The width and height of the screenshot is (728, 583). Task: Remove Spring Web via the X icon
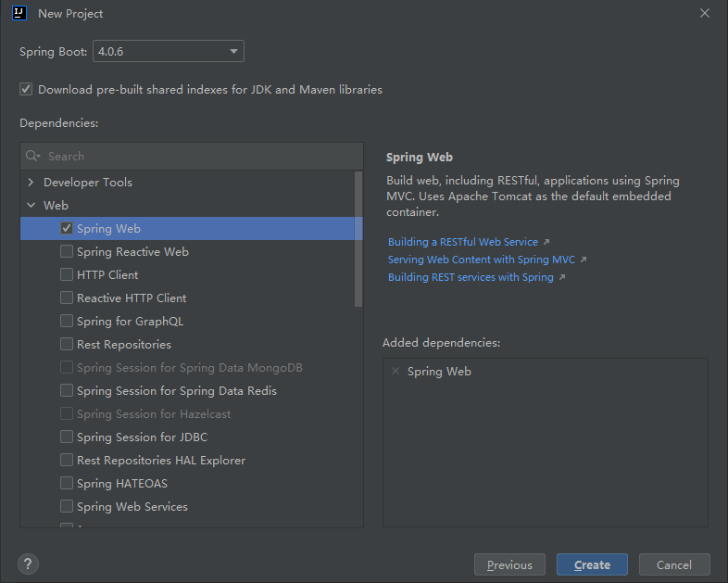coord(395,371)
